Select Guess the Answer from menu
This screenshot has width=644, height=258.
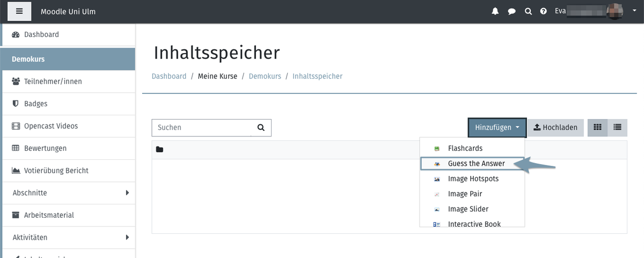[x=476, y=164]
